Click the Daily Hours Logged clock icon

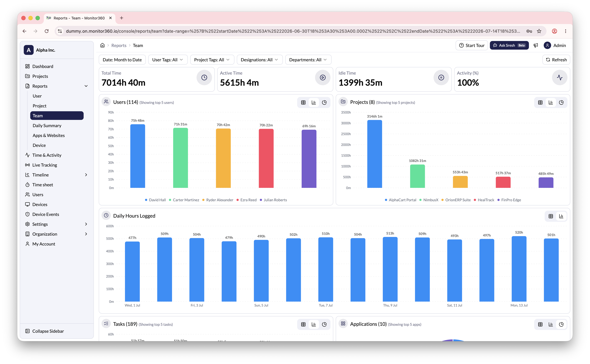click(106, 215)
